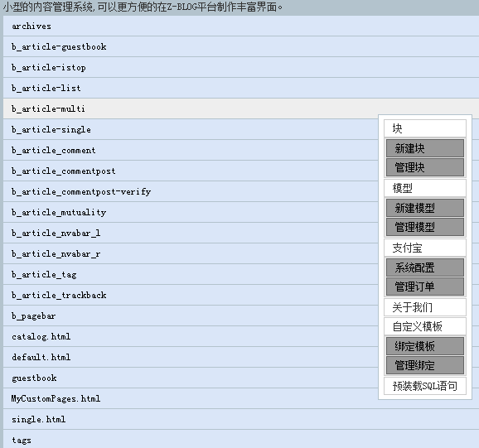
Task: Select the highlighted b_article-multi row
Action: [x=241, y=108]
